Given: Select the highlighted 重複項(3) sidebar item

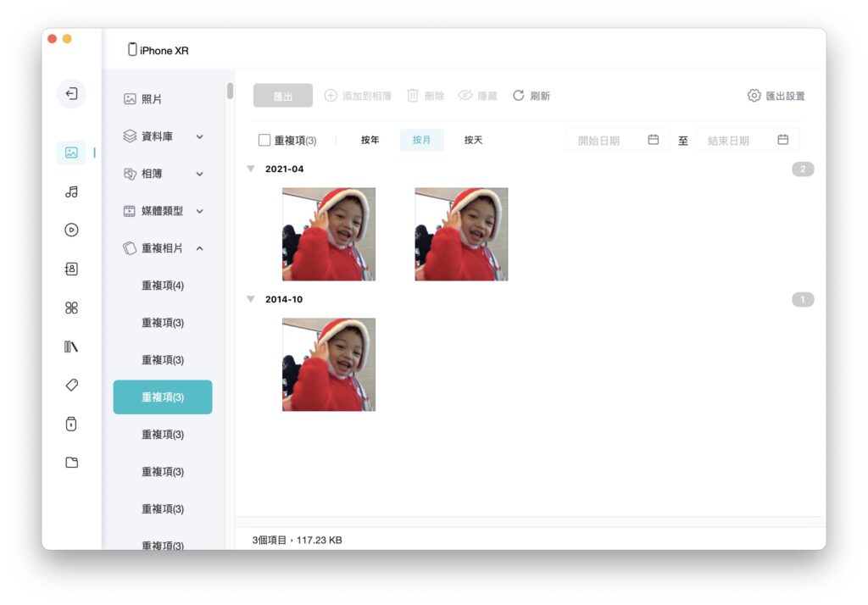Looking at the screenshot, I should click(163, 397).
